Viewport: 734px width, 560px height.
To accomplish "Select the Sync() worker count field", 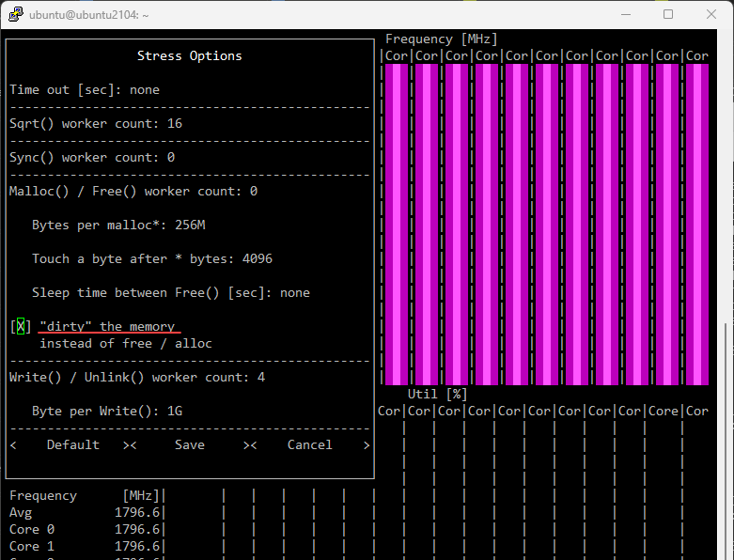I will pyautogui.click(x=92, y=158).
